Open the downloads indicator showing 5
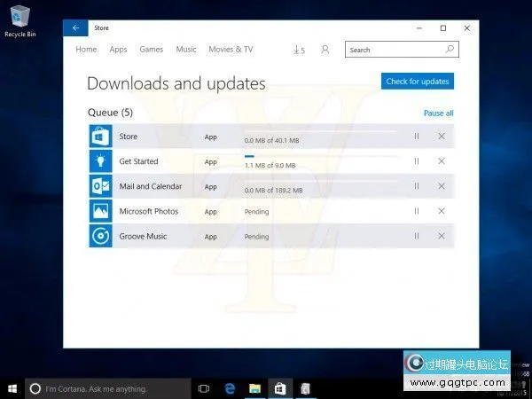 coord(299,51)
